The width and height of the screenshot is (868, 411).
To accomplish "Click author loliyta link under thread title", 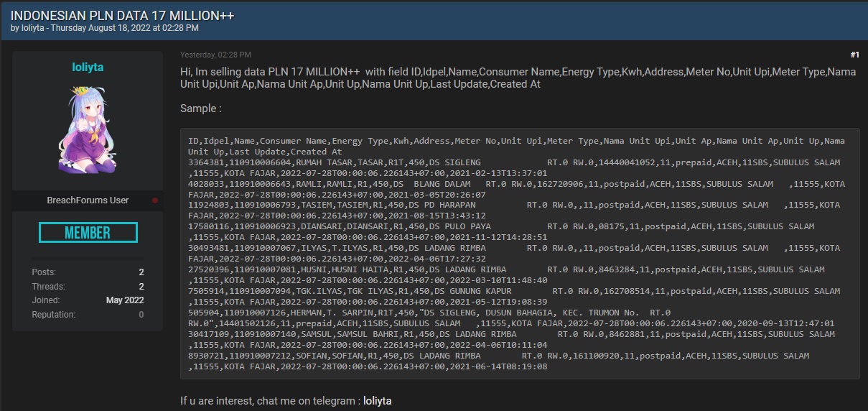I will point(32,28).
